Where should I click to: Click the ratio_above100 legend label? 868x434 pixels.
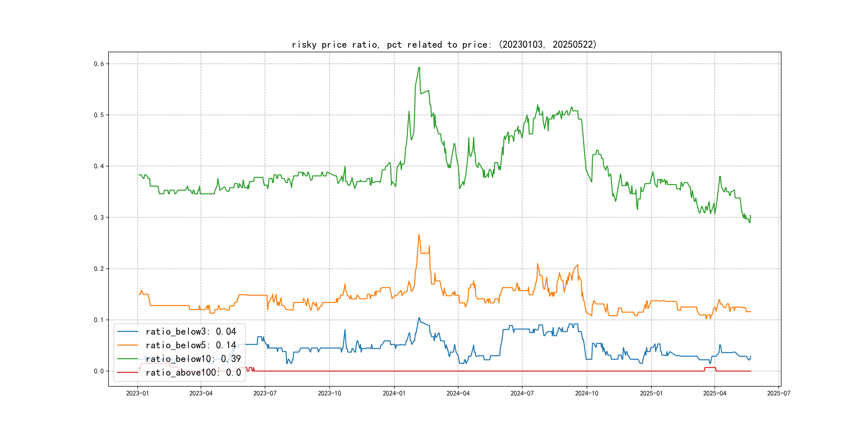(x=193, y=373)
